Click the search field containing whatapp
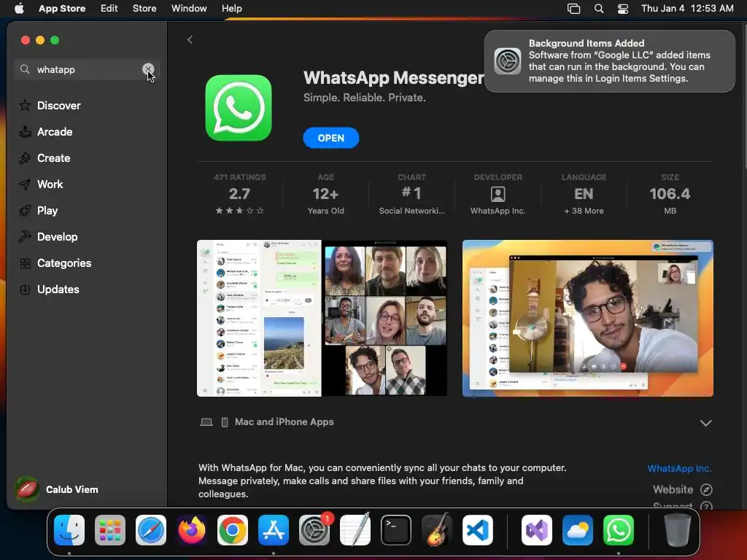 coord(86,69)
